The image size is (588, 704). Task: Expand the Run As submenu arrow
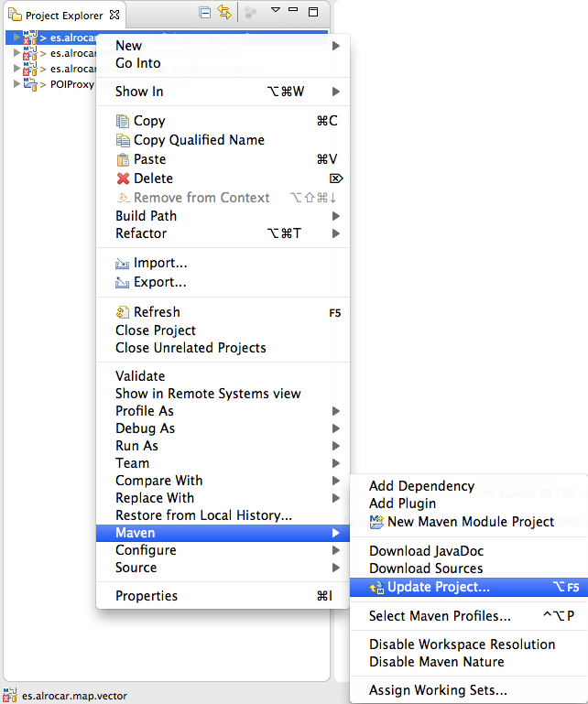(x=335, y=446)
